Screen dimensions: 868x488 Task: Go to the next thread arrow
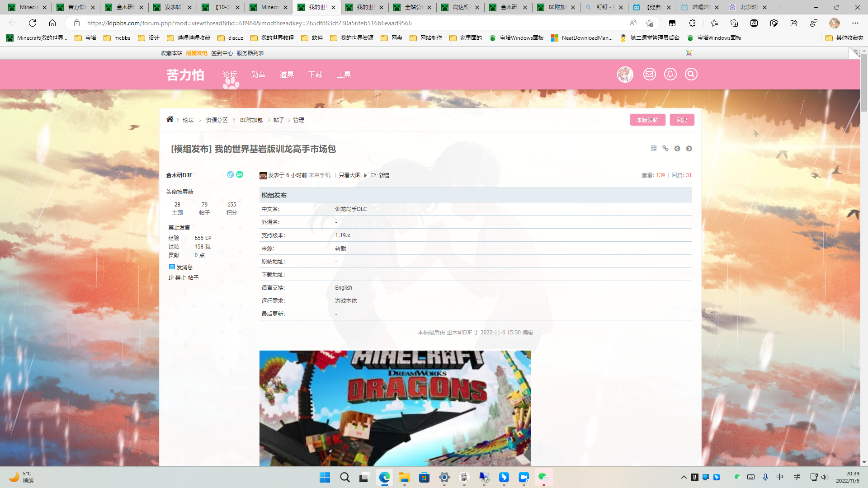pyautogui.click(x=689, y=148)
